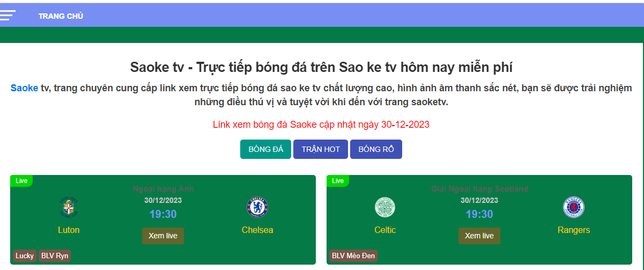The width and height of the screenshot is (644, 270).
Task: Click the Rangers club badge
Action: (x=574, y=207)
